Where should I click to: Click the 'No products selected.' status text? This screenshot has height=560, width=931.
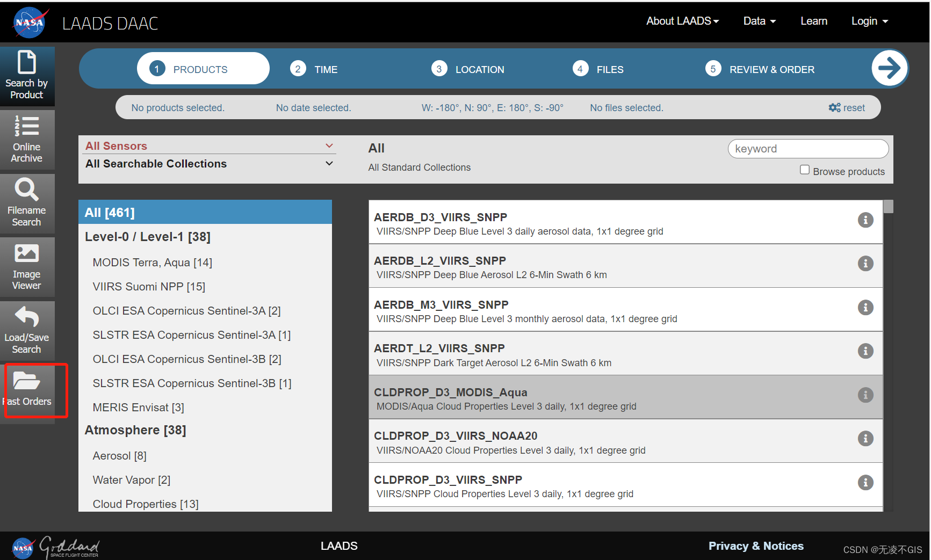point(178,108)
